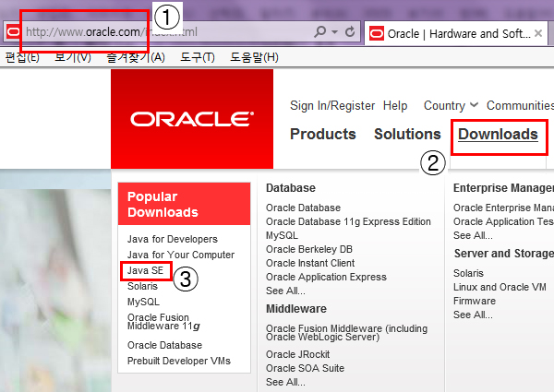Click the Enterprise Management heading
This screenshot has width=554, height=392.
[503, 188]
